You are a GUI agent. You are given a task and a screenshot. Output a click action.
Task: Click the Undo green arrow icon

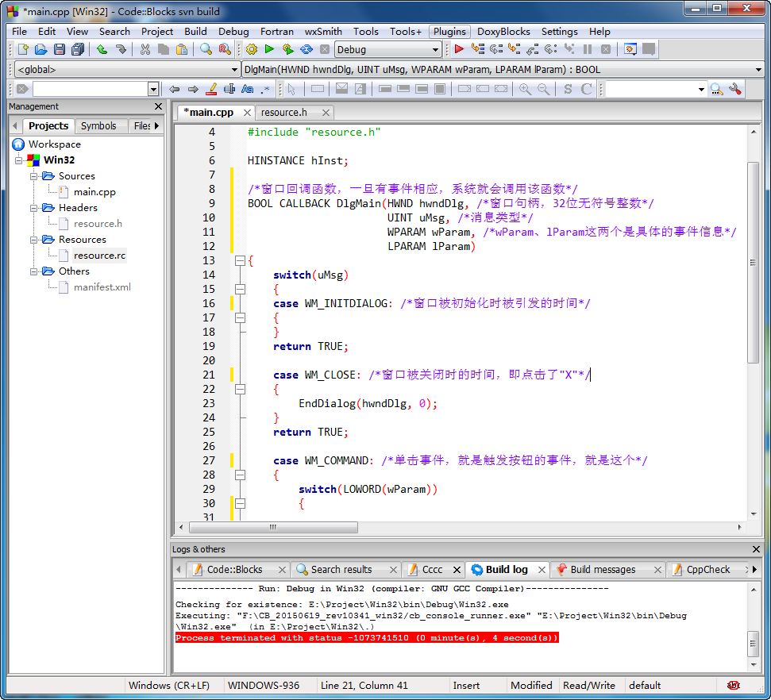pyautogui.click(x=102, y=49)
